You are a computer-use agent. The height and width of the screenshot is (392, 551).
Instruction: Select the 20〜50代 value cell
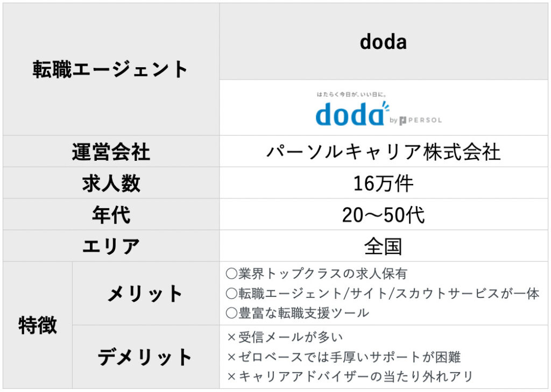pyautogui.click(x=384, y=215)
